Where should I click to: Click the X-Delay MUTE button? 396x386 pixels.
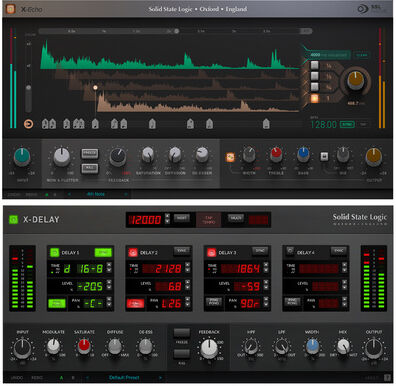[236, 218]
